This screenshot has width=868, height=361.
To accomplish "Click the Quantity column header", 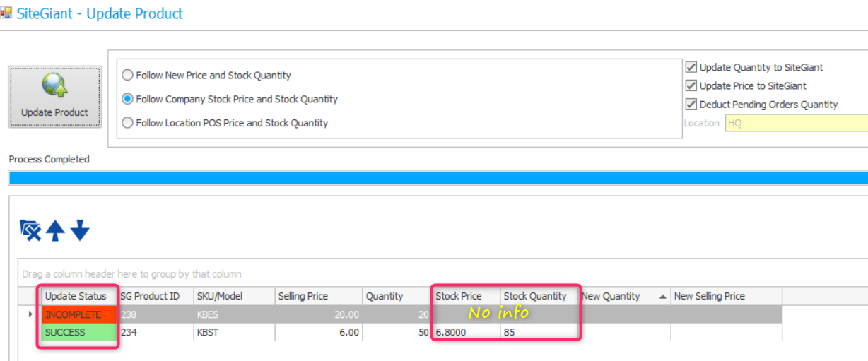I will (397, 296).
